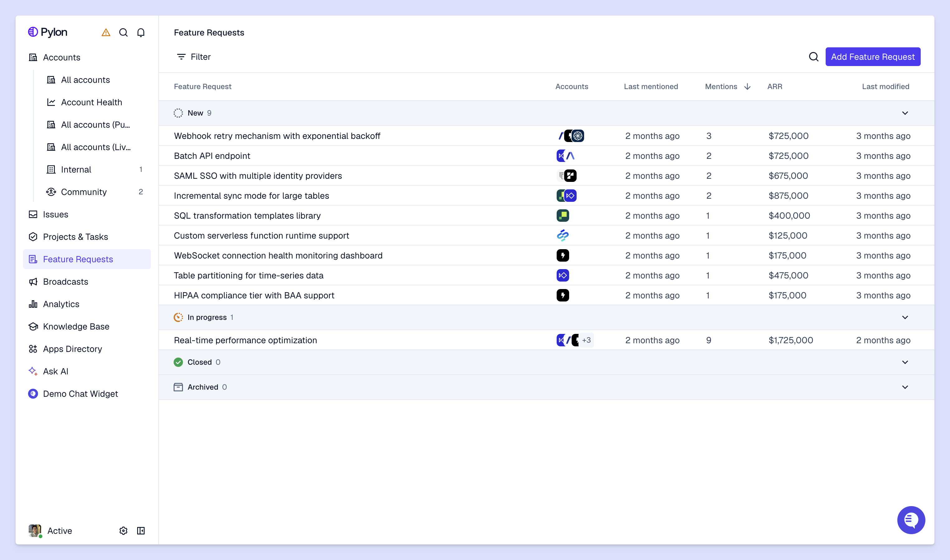950x560 pixels.
Task: Select Account Health under Accounts
Action: click(91, 102)
